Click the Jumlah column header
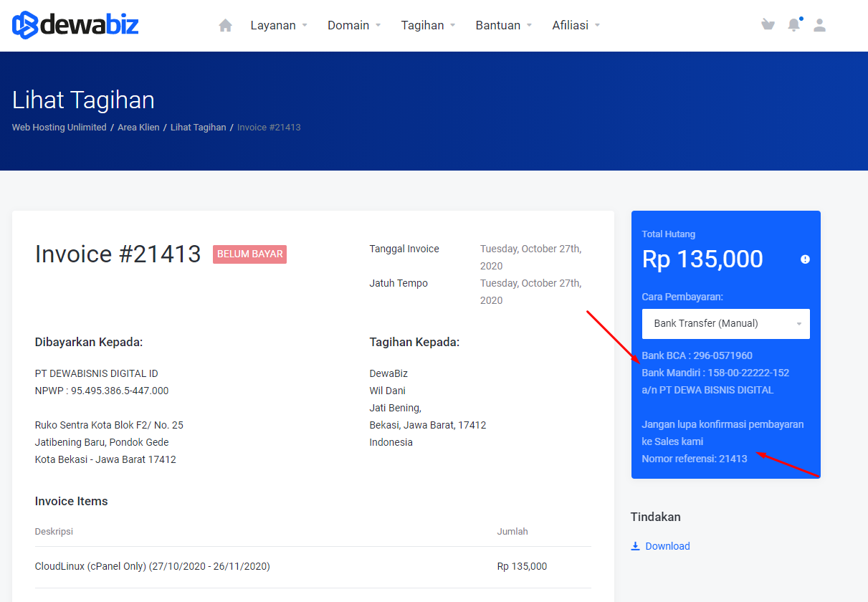868x602 pixels. 512,532
